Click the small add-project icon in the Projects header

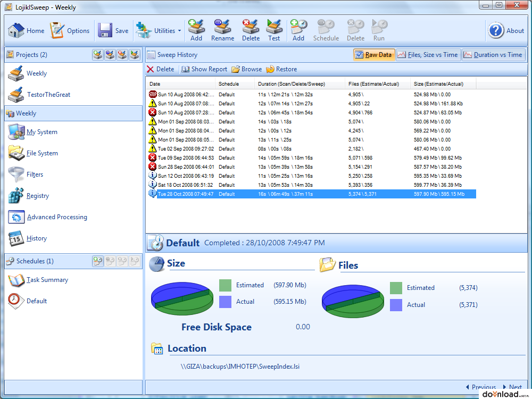pos(98,55)
